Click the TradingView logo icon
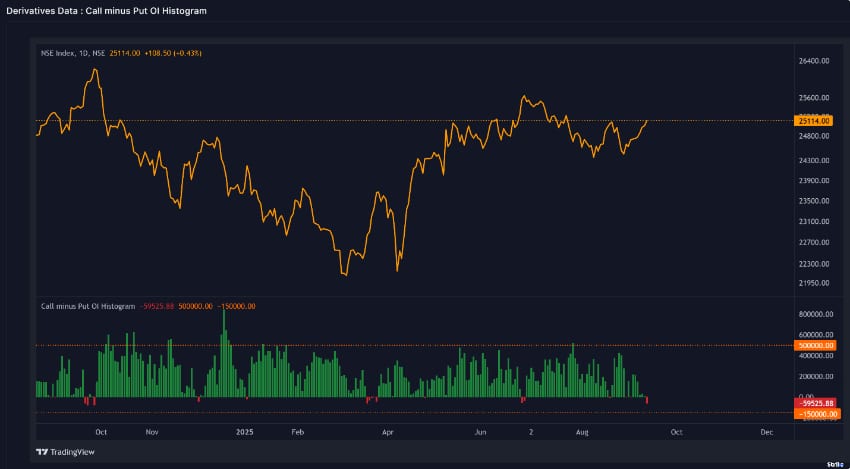 (43, 452)
